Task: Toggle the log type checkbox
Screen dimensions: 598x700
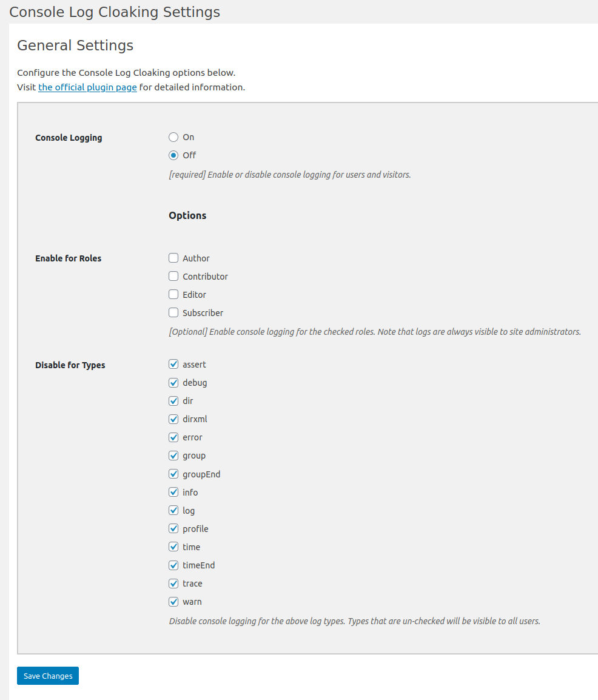Action: pyautogui.click(x=173, y=511)
